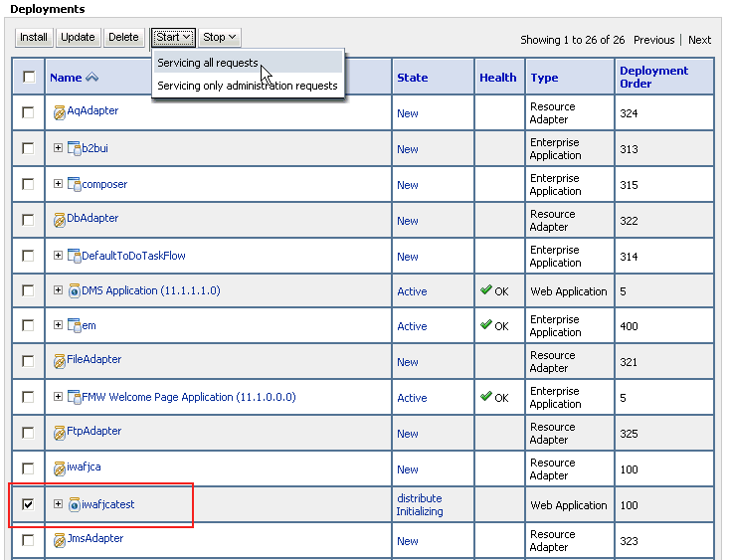Expand the iwafjcatest deployment node
Viewport: 729px width, 560px height.
pyautogui.click(x=58, y=504)
